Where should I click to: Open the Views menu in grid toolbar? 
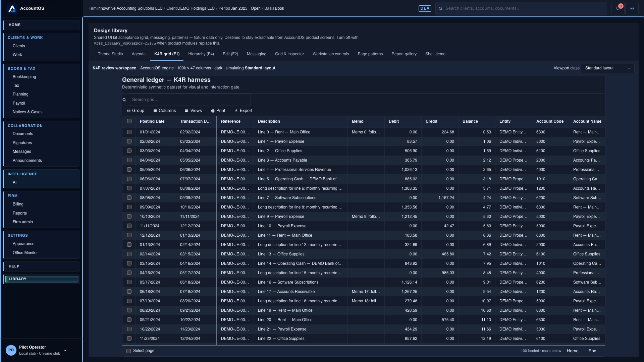coord(194,111)
